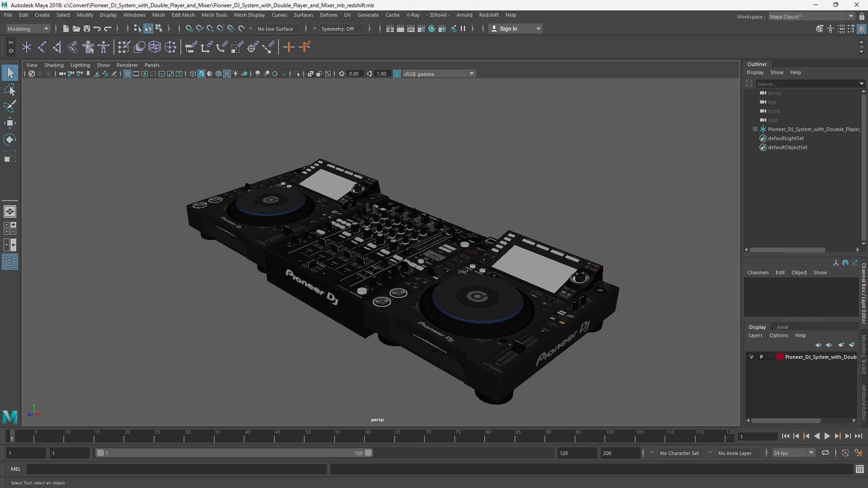868x488 pixels.
Task: Open the Sign In dropdown
Action: pos(515,28)
